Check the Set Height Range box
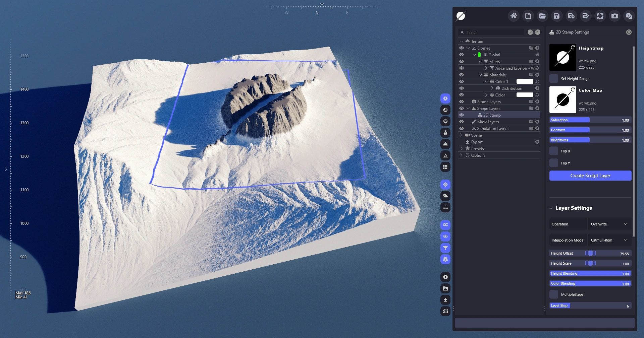Screen dimensions: 644x338 tap(554, 79)
